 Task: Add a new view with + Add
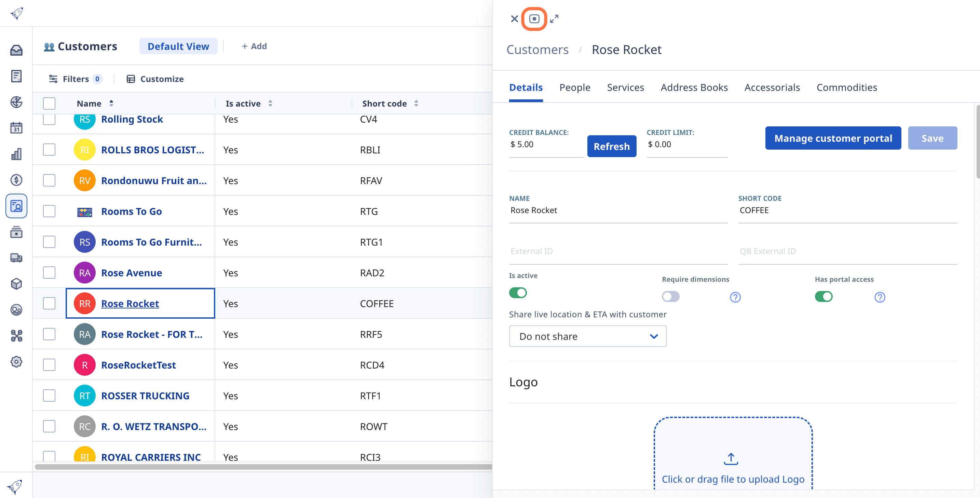coord(254,46)
